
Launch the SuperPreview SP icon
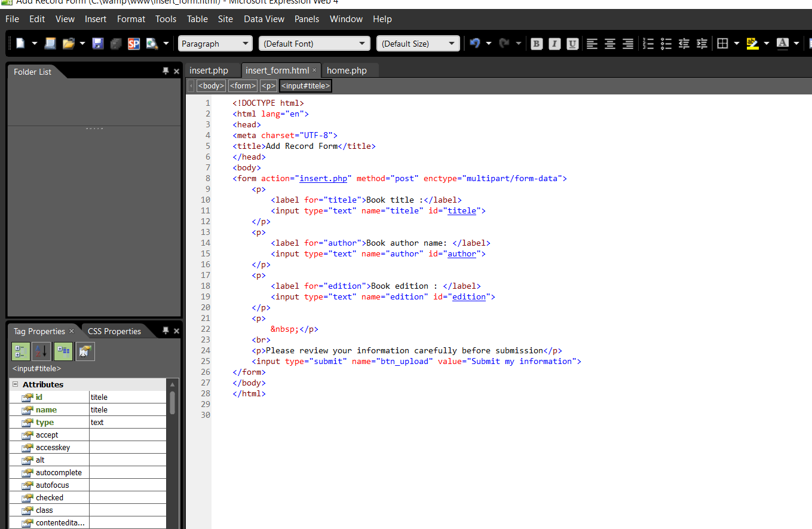click(x=134, y=43)
